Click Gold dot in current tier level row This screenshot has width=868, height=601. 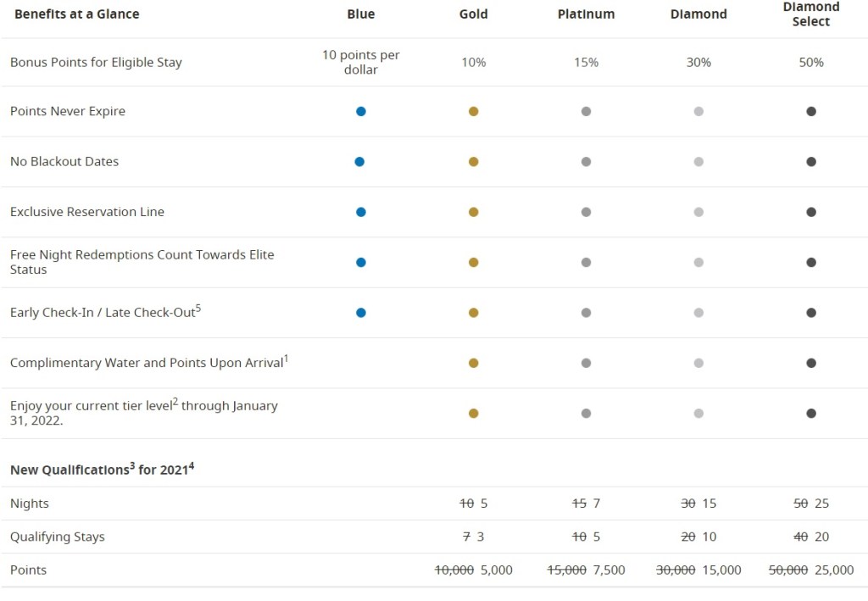coord(473,414)
